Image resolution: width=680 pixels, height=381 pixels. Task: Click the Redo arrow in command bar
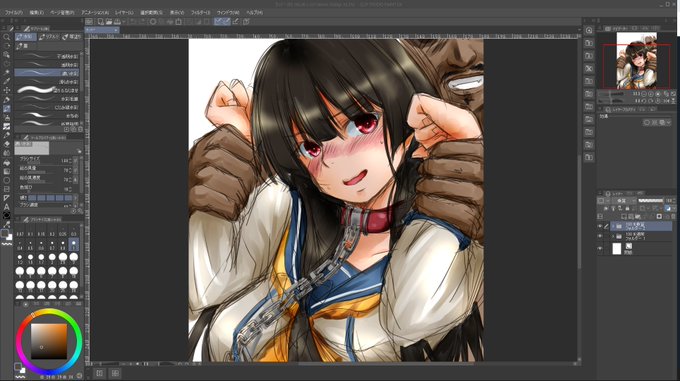click(143, 22)
